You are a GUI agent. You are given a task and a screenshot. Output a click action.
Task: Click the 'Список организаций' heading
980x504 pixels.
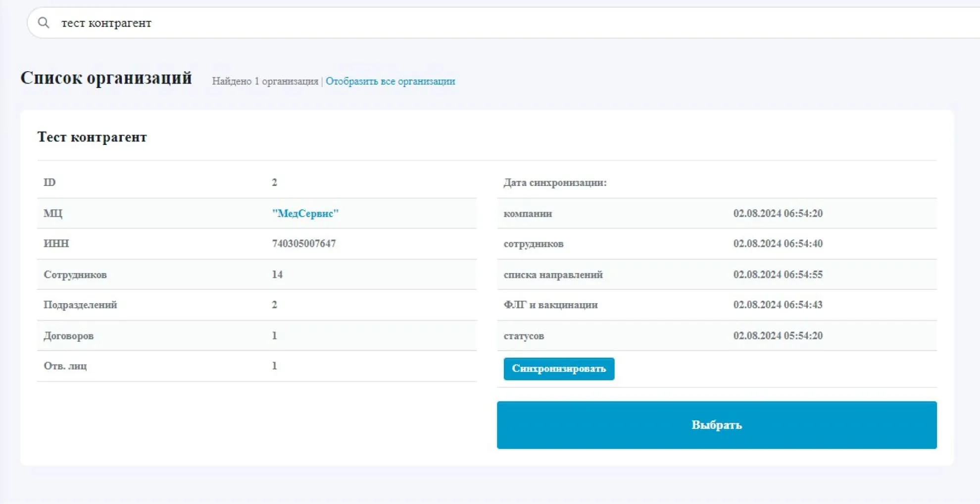(x=106, y=78)
